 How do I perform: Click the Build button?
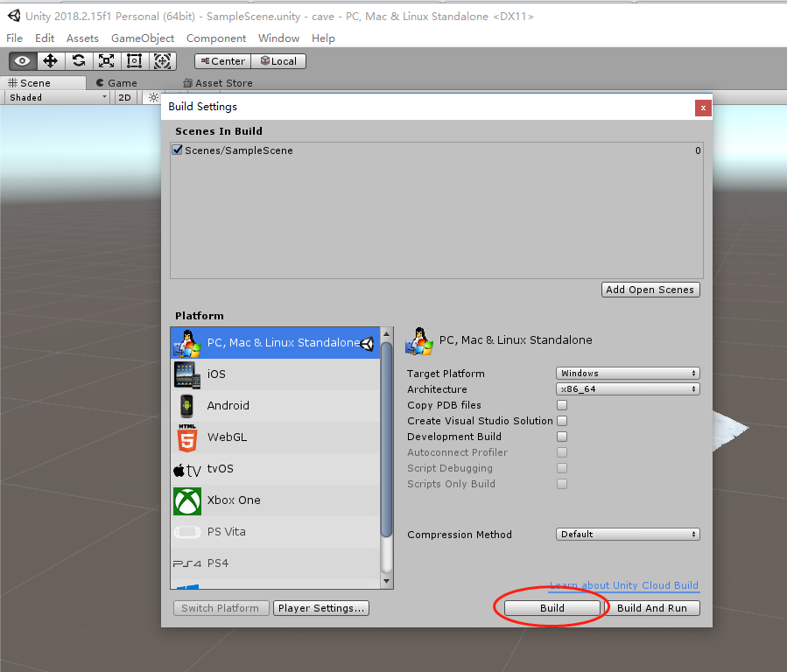pos(552,608)
